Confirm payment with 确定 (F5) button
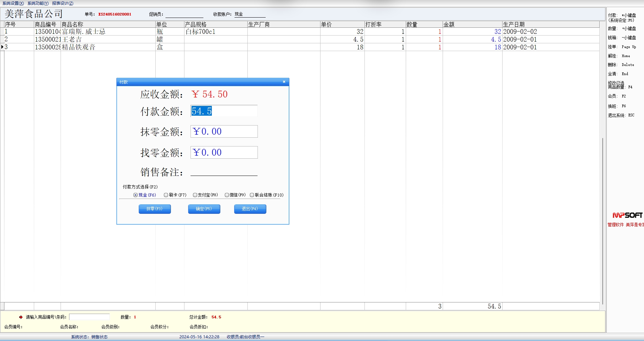The image size is (644, 341). [204, 209]
